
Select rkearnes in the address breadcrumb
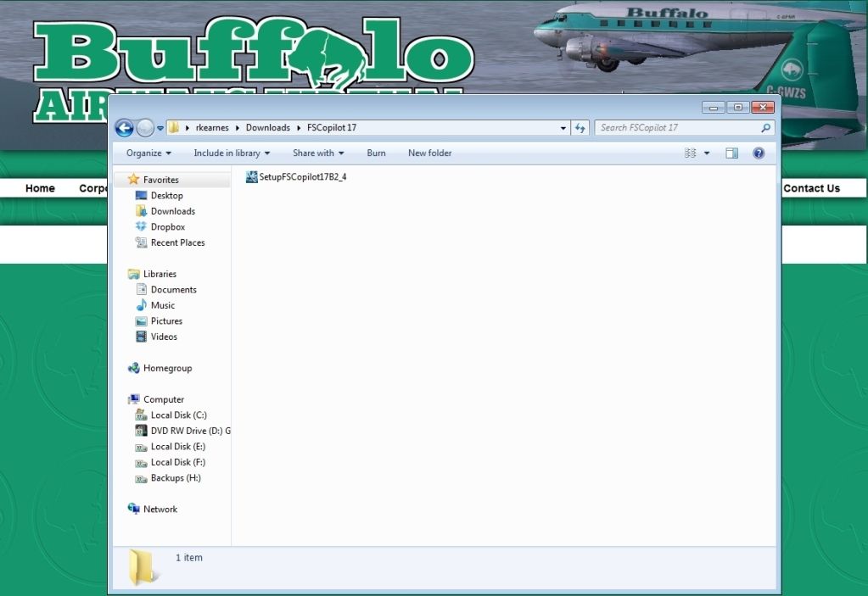(x=212, y=128)
